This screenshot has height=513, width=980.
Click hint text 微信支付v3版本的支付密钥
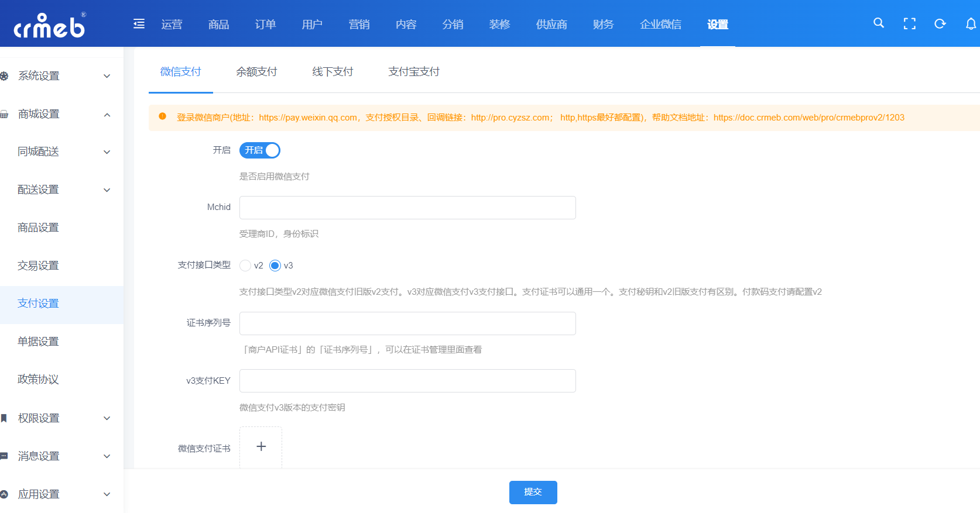[292, 408]
